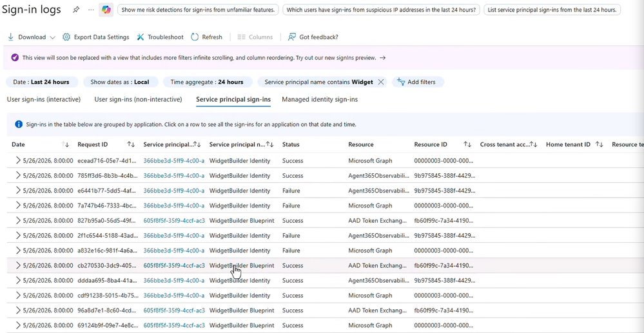Select the Sign-in logs page title
644x333 pixels.
31,10
